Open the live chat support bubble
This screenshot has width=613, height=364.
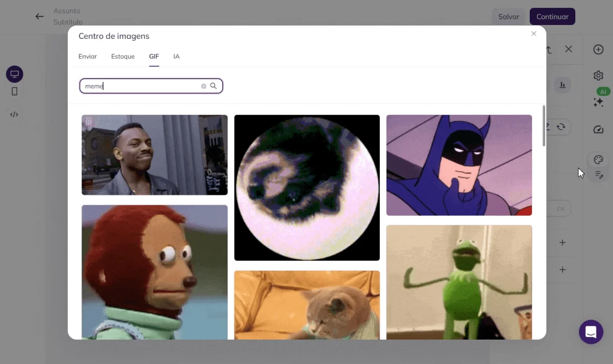[591, 332]
